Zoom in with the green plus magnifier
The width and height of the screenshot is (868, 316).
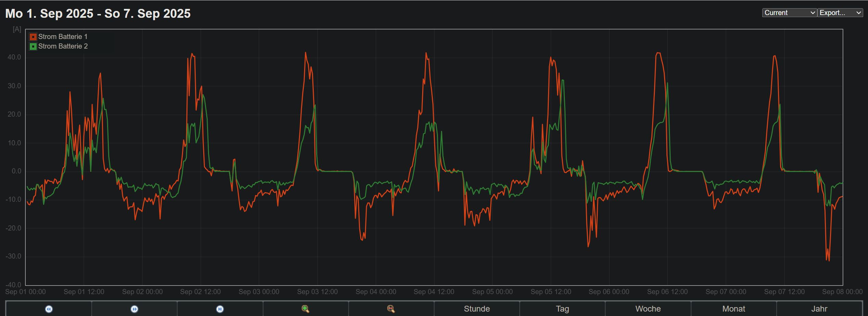pos(306,309)
